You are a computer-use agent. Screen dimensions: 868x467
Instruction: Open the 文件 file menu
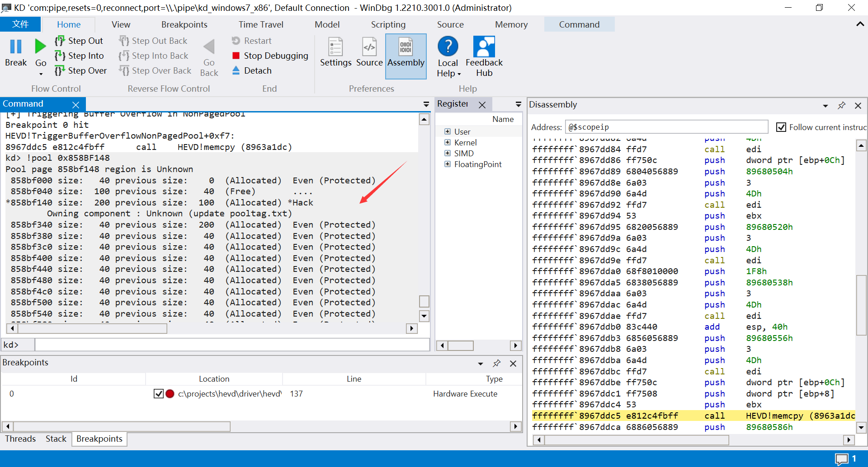[x=20, y=24]
